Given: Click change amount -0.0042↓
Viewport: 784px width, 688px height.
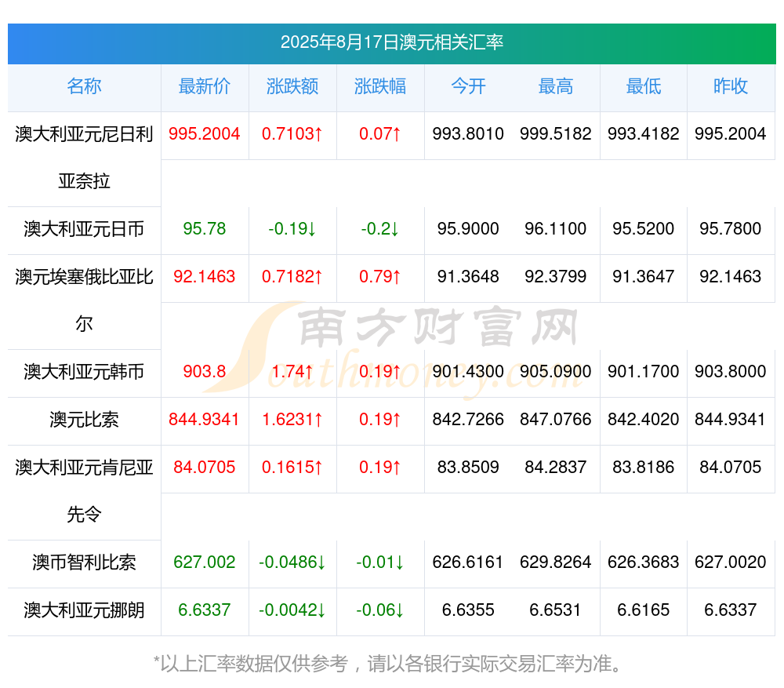Looking at the screenshot, I should point(292,610).
